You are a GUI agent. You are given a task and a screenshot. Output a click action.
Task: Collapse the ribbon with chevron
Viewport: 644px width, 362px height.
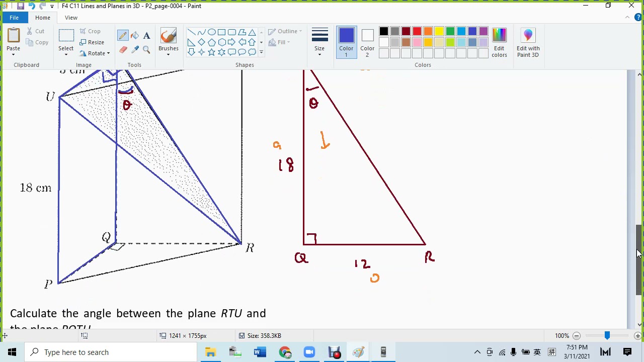627,18
